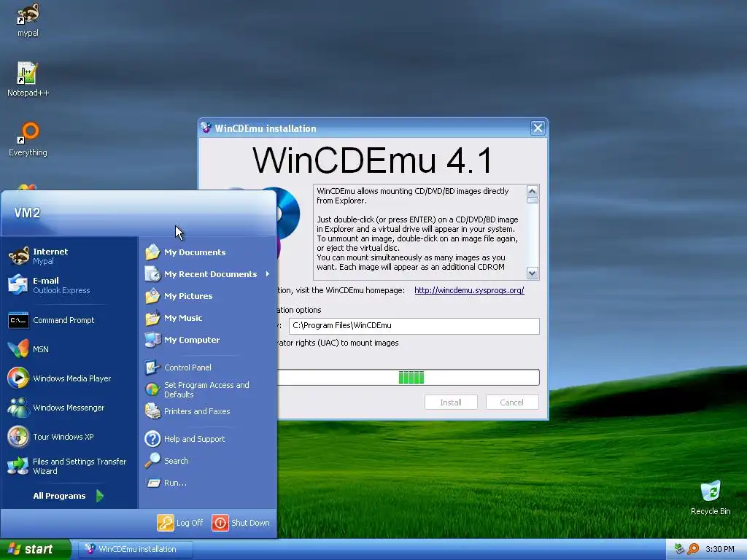Launch Tour Windows XP
This screenshot has width=747, height=560.
[x=71, y=437]
